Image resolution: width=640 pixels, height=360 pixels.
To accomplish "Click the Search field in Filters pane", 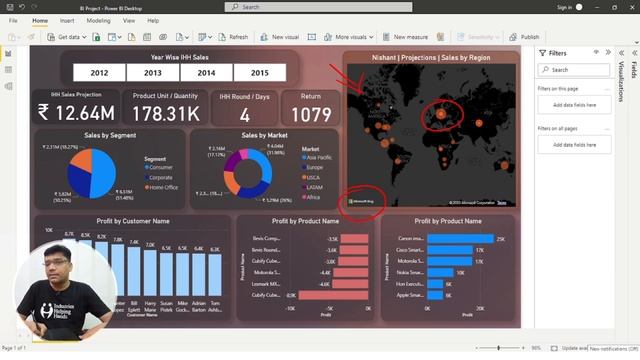I will pos(574,70).
